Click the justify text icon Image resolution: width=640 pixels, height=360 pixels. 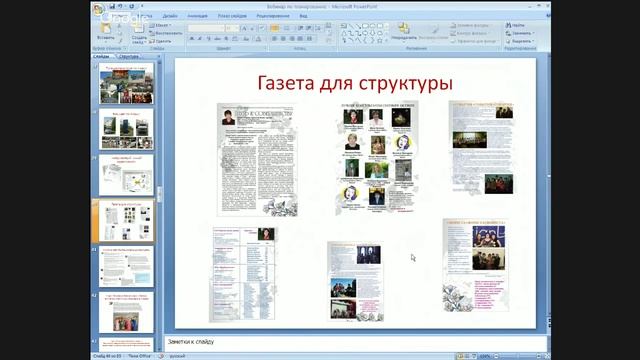click(x=300, y=39)
